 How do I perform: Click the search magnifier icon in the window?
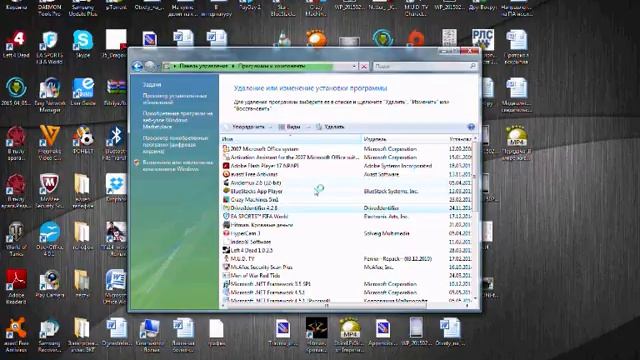pos(473,66)
